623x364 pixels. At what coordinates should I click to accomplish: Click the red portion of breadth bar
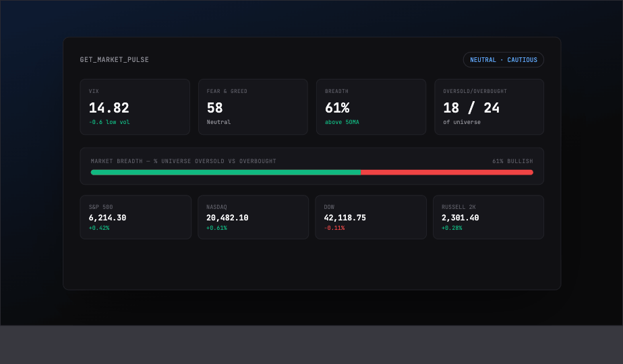[x=447, y=173]
